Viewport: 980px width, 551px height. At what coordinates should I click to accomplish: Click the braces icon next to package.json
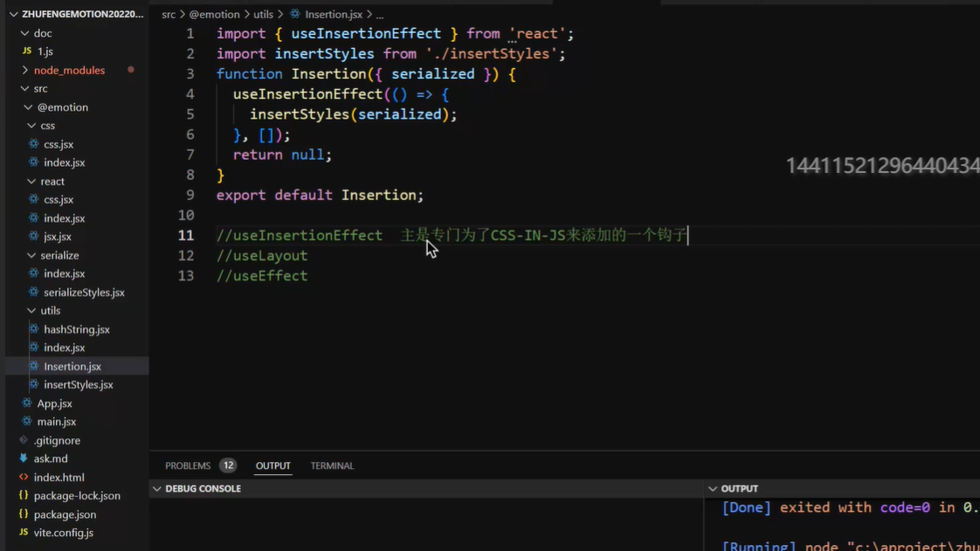24,514
